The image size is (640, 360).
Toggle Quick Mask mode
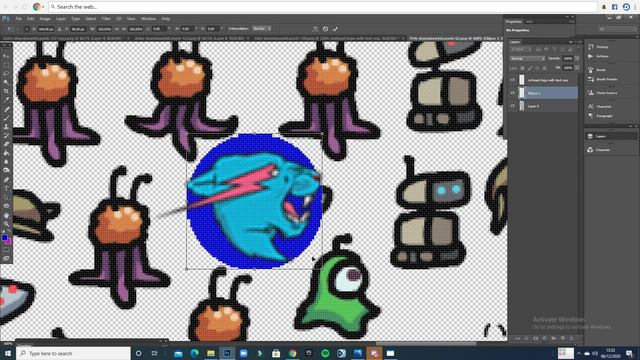(6, 250)
